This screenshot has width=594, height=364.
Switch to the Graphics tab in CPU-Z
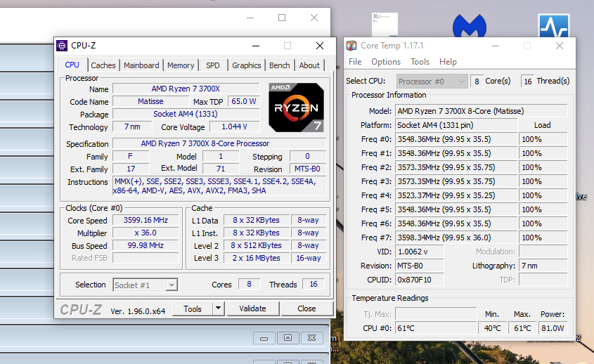point(247,65)
